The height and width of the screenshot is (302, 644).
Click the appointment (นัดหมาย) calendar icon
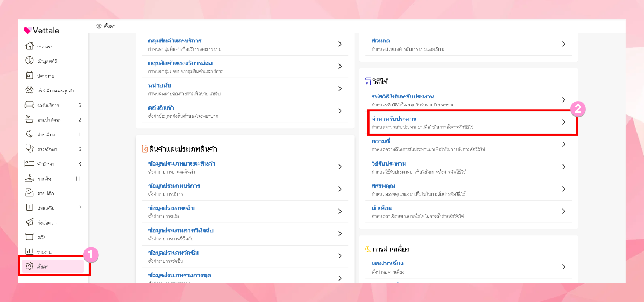coord(30,75)
